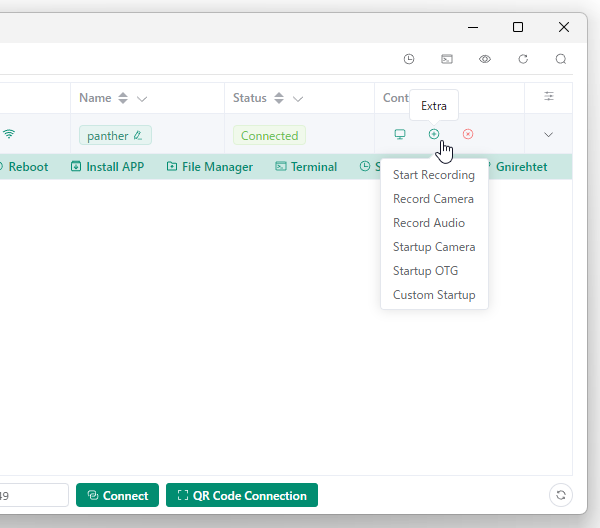
Task: Open Terminal action in device bar
Action: point(306,167)
